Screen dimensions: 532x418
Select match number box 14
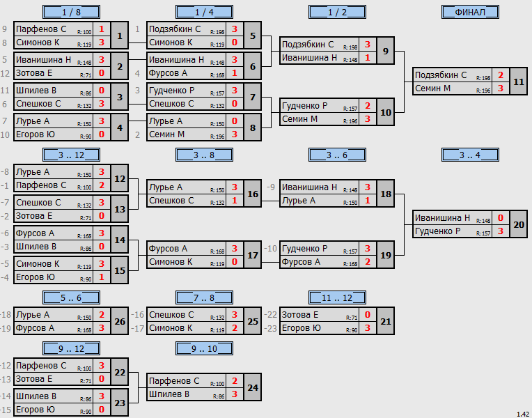[x=120, y=240]
